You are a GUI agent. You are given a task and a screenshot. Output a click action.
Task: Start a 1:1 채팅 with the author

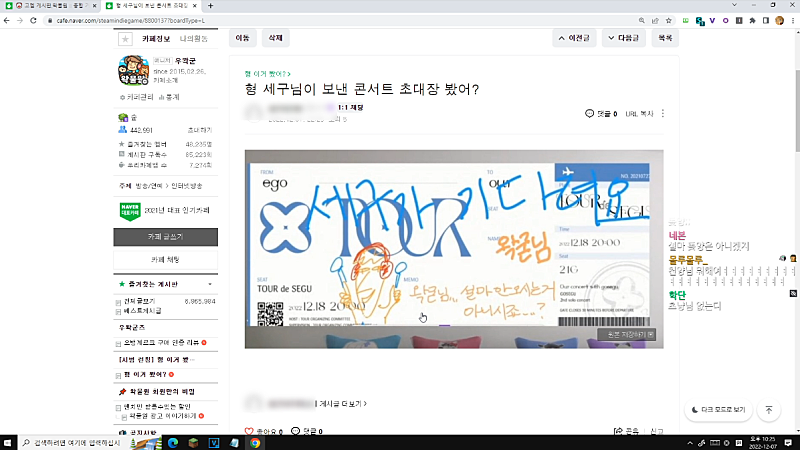[x=350, y=108]
